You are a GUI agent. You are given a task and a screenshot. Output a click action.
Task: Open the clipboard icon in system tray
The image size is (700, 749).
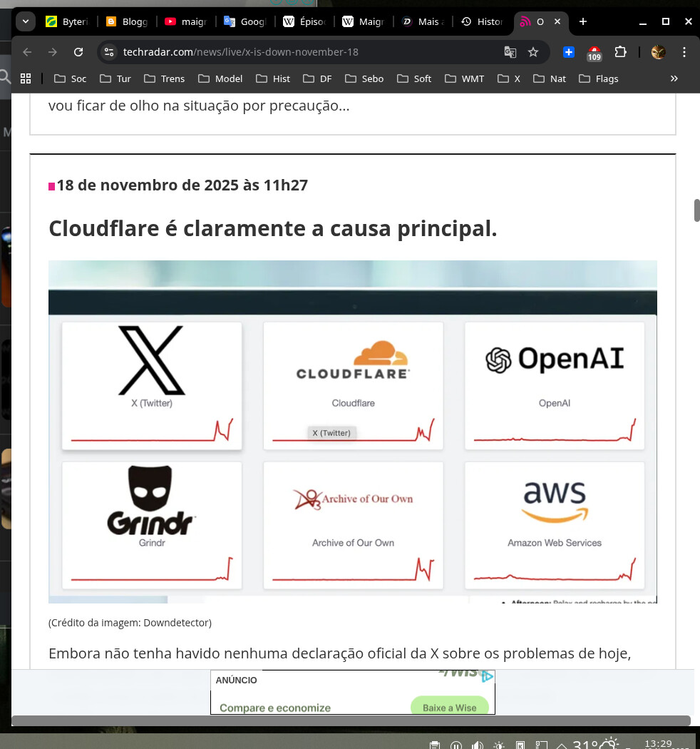[435, 745]
